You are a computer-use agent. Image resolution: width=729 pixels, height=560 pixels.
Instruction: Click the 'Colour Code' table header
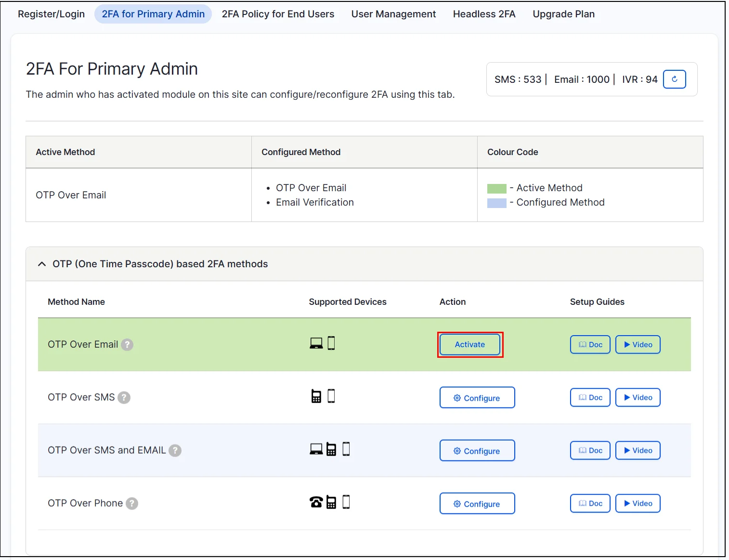click(x=513, y=152)
